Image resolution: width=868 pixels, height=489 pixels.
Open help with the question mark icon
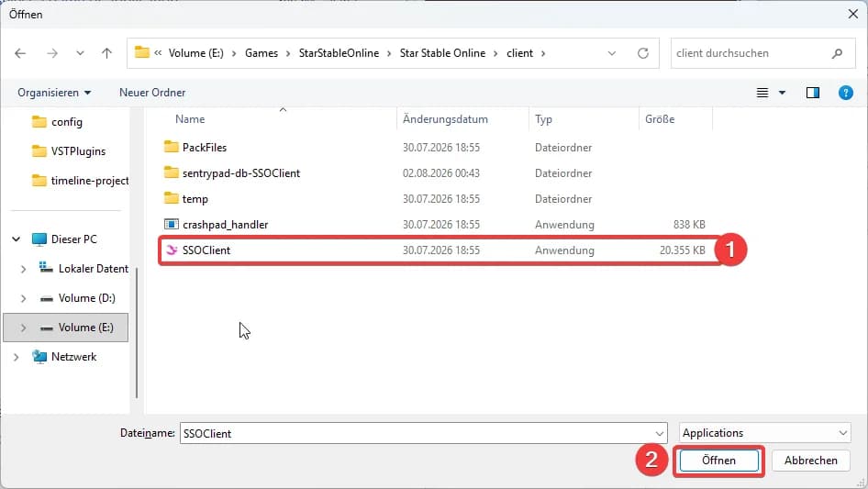pyautogui.click(x=845, y=93)
